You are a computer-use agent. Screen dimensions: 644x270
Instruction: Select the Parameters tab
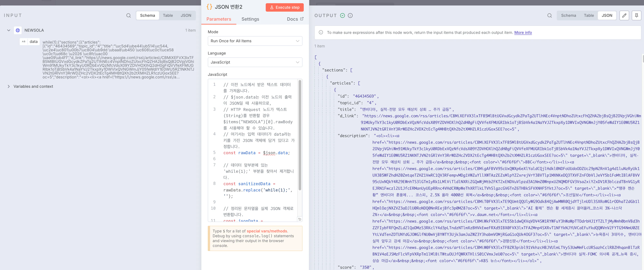click(x=218, y=19)
